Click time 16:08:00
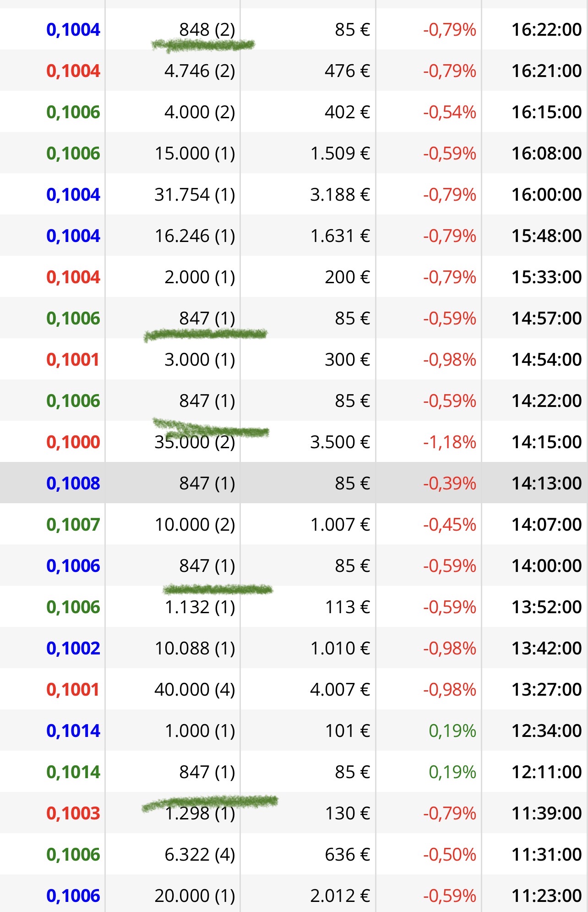The image size is (588, 912). click(x=546, y=154)
